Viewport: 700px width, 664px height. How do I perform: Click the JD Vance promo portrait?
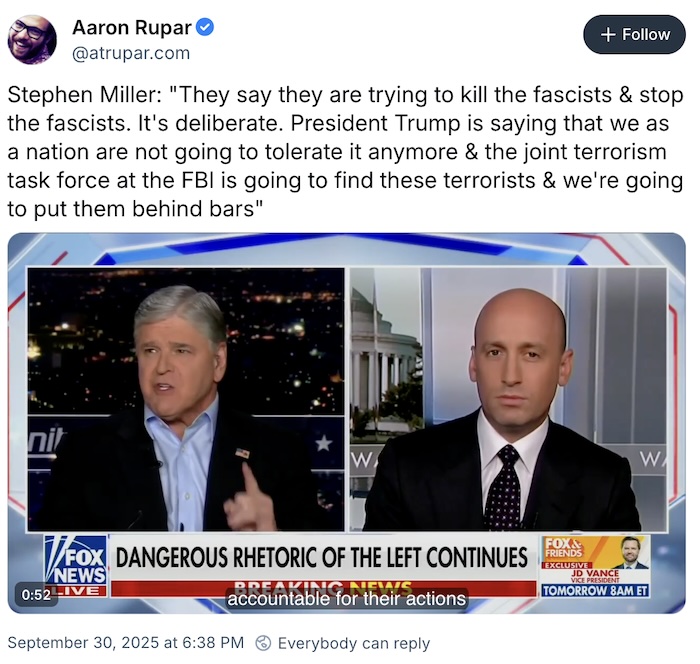click(x=634, y=552)
